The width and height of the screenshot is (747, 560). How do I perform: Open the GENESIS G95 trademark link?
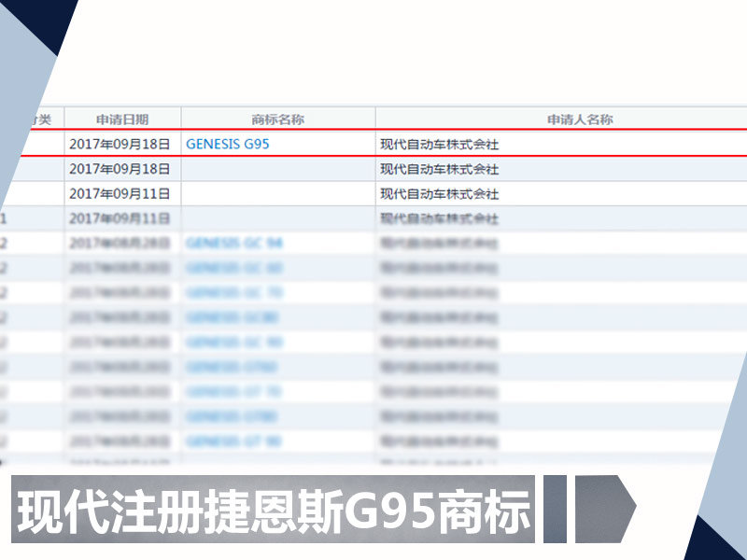click(x=227, y=144)
